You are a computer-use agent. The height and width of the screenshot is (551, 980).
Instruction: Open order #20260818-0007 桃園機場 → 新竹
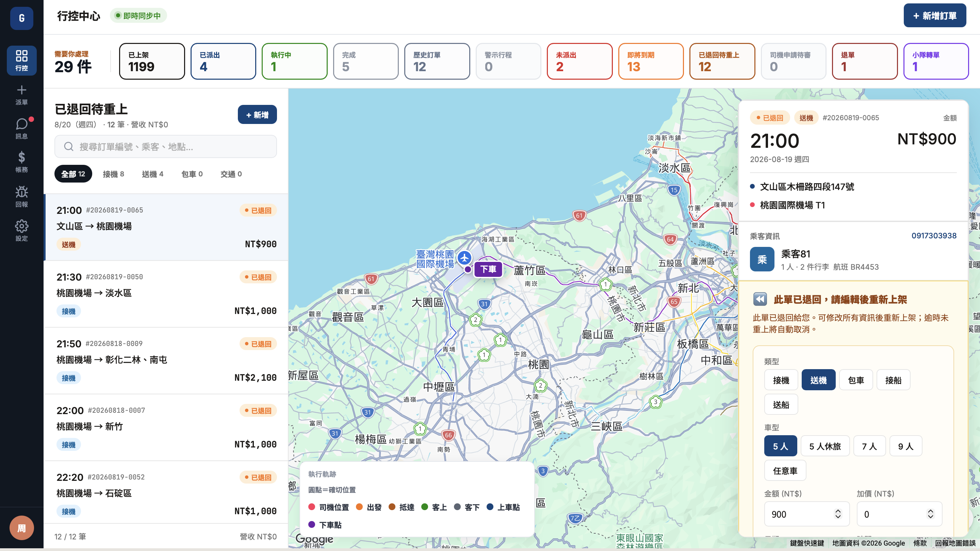166,428
